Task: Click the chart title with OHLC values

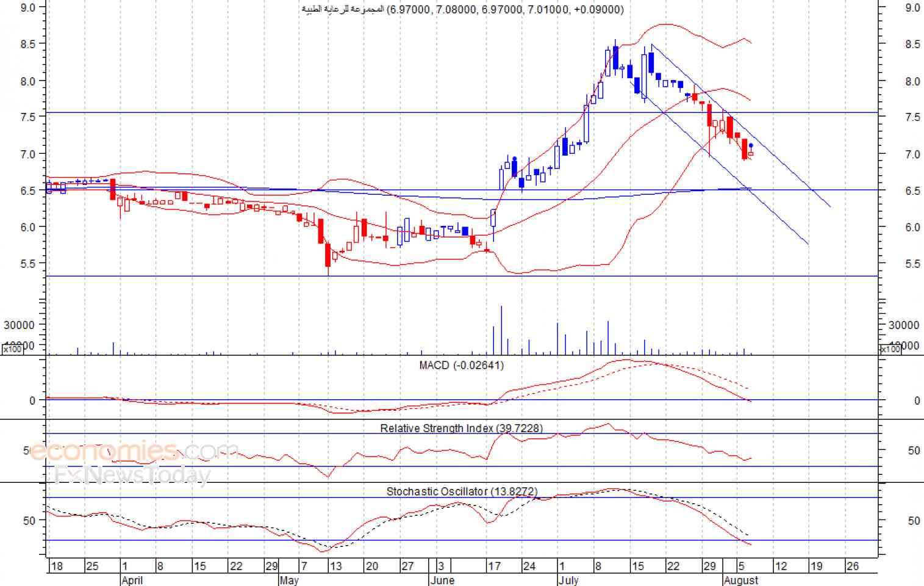Action: (463, 9)
